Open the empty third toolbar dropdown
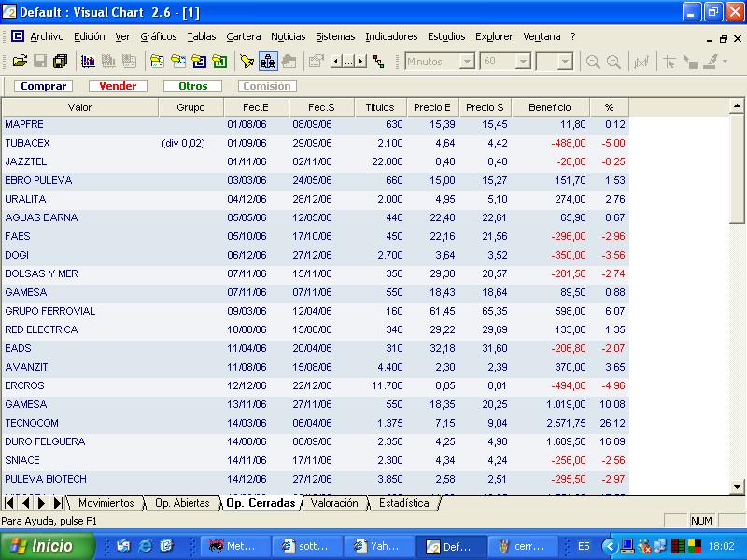The width and height of the screenshot is (747, 560). point(565,62)
